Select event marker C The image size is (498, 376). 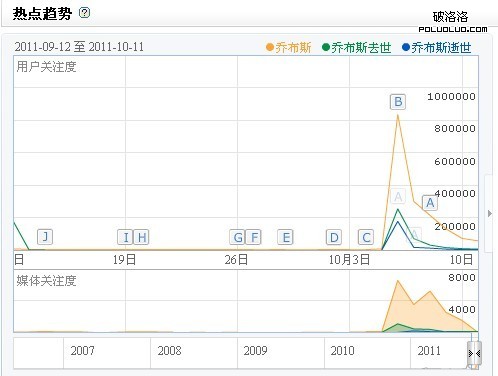tap(366, 237)
